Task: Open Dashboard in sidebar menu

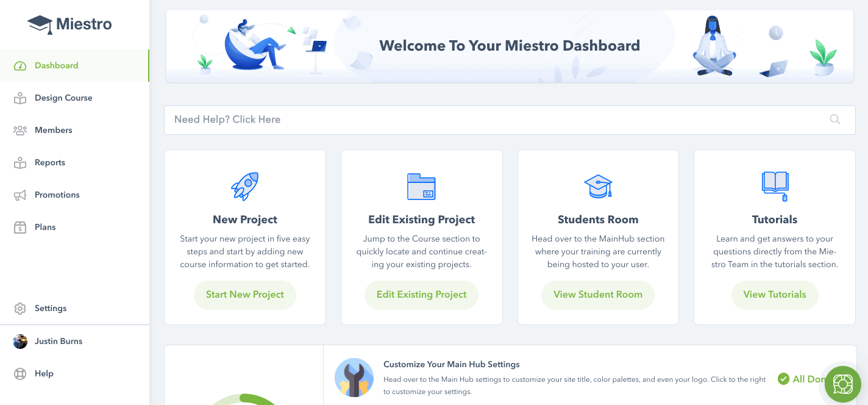Action: click(74, 66)
